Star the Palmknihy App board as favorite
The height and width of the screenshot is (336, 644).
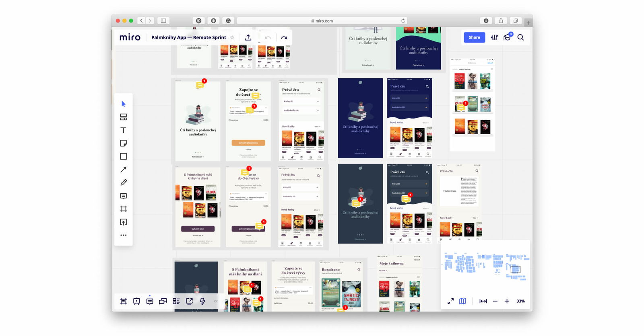click(x=232, y=37)
